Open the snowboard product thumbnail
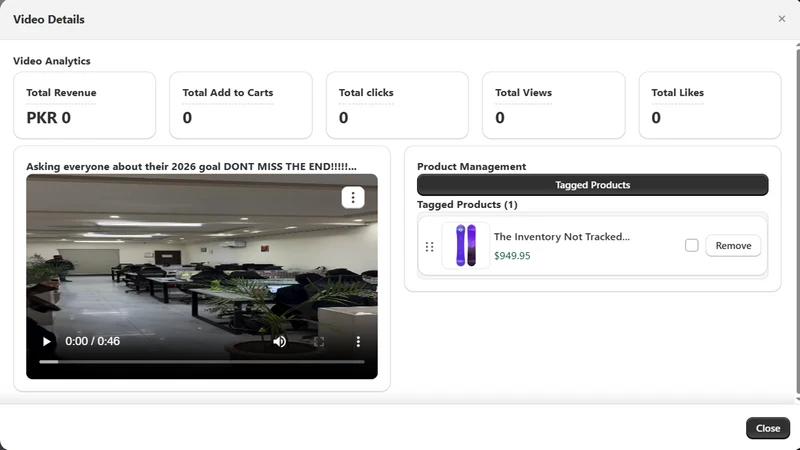 click(x=465, y=245)
